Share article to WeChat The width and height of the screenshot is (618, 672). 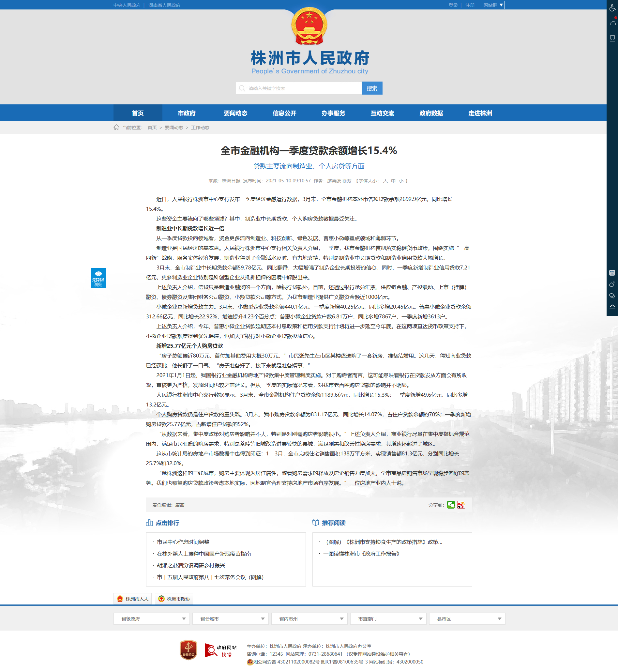pyautogui.click(x=451, y=505)
